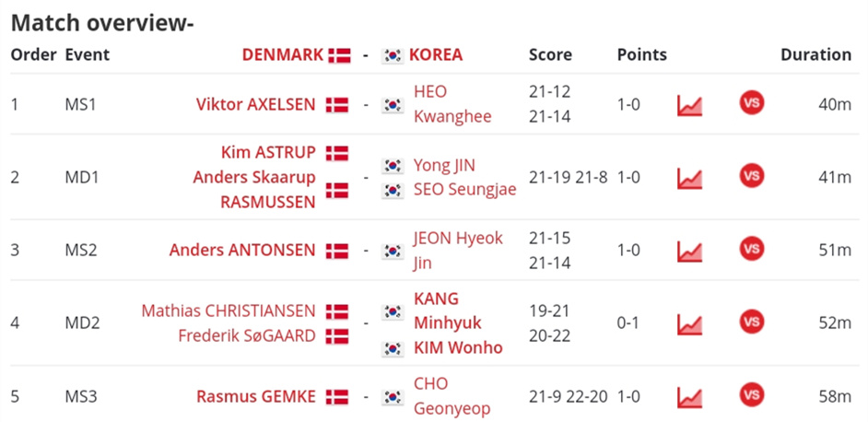Open Viktor AXELSEN player profile
This screenshot has height=422, width=868.
tap(256, 104)
